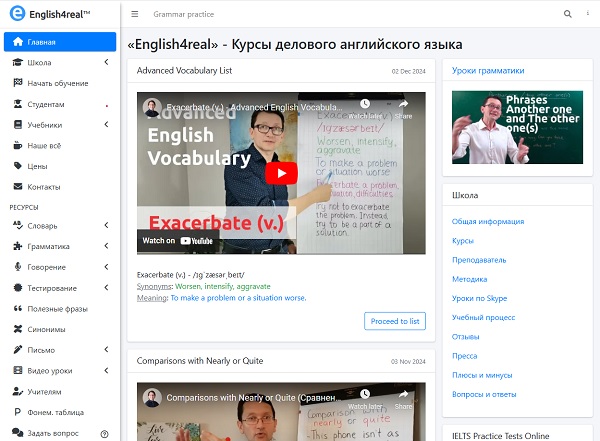The image size is (600, 441).
Task: Play the Exacerbate YouTube video
Action: [281, 173]
